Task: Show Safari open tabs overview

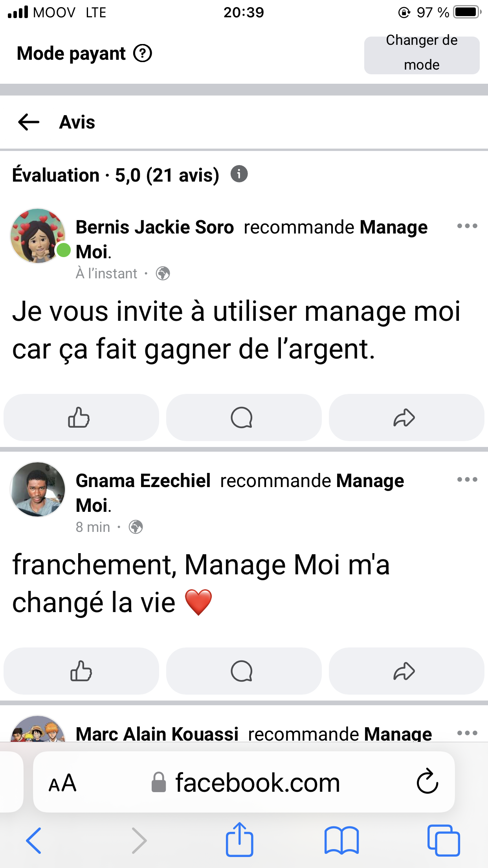Action: pos(444,840)
